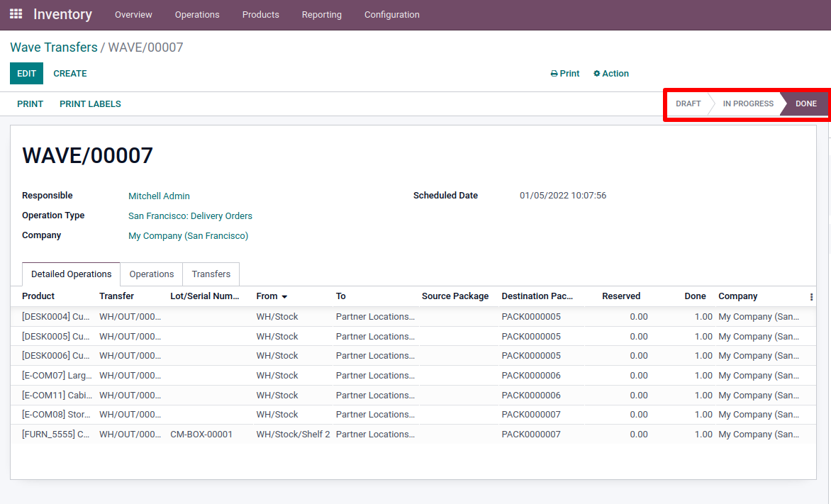Sort by Done column header
Screen dimensions: 831x504
[695, 296]
